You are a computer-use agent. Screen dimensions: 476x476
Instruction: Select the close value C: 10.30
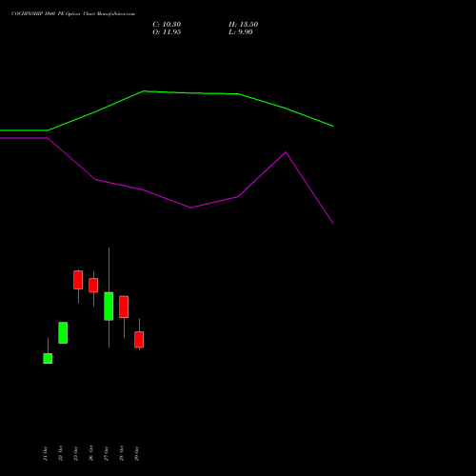point(167,25)
